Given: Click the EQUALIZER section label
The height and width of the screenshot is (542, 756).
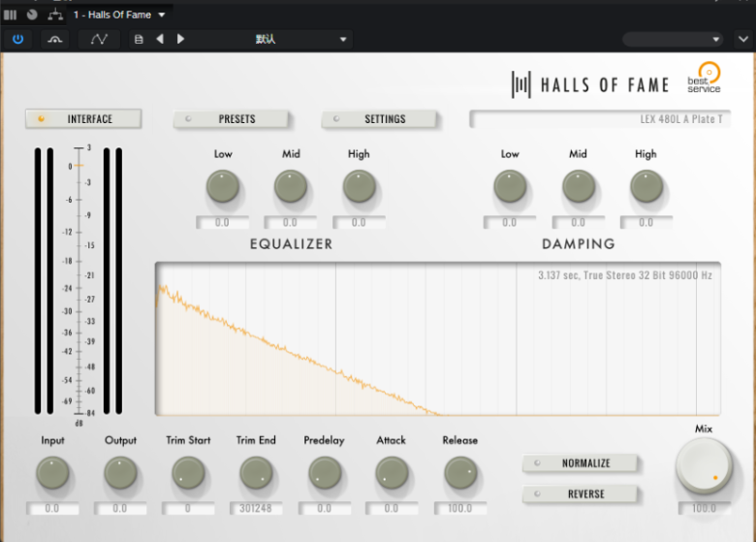Looking at the screenshot, I should click(291, 244).
